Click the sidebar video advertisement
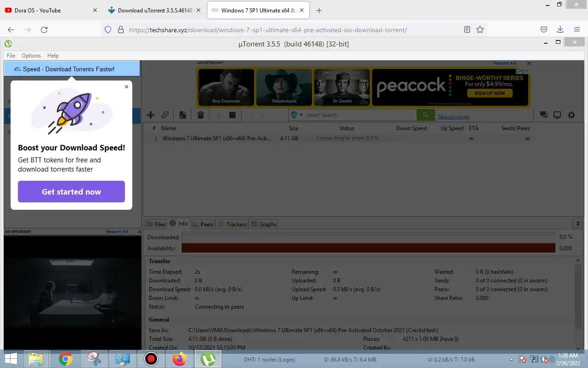The image size is (588, 368). (x=73, y=292)
